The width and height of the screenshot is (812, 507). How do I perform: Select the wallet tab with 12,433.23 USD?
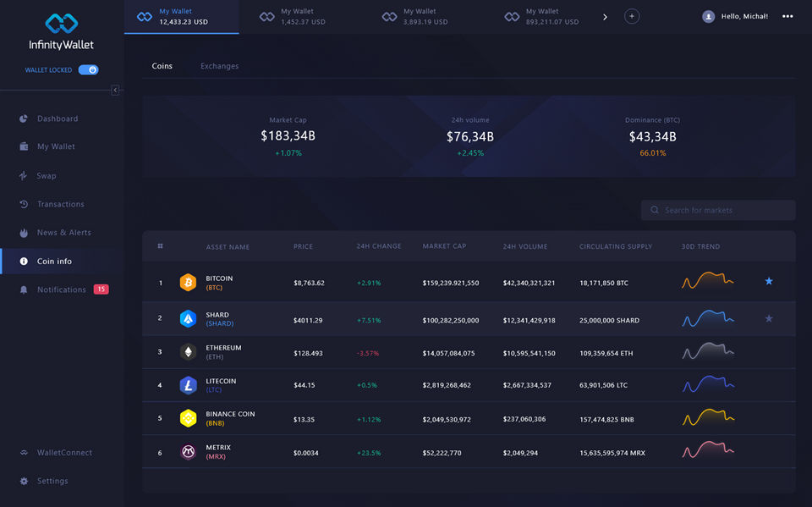click(x=181, y=17)
